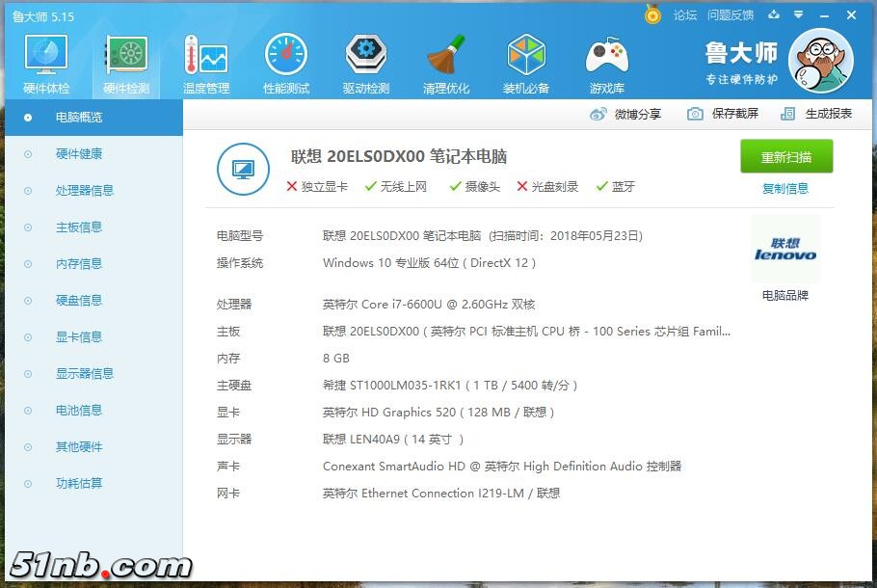Open the 硬件体检 (Hardware Checkup) section

coord(45,61)
